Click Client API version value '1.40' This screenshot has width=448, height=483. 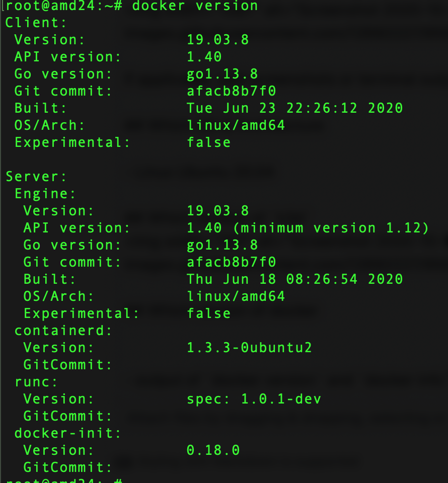204,57
